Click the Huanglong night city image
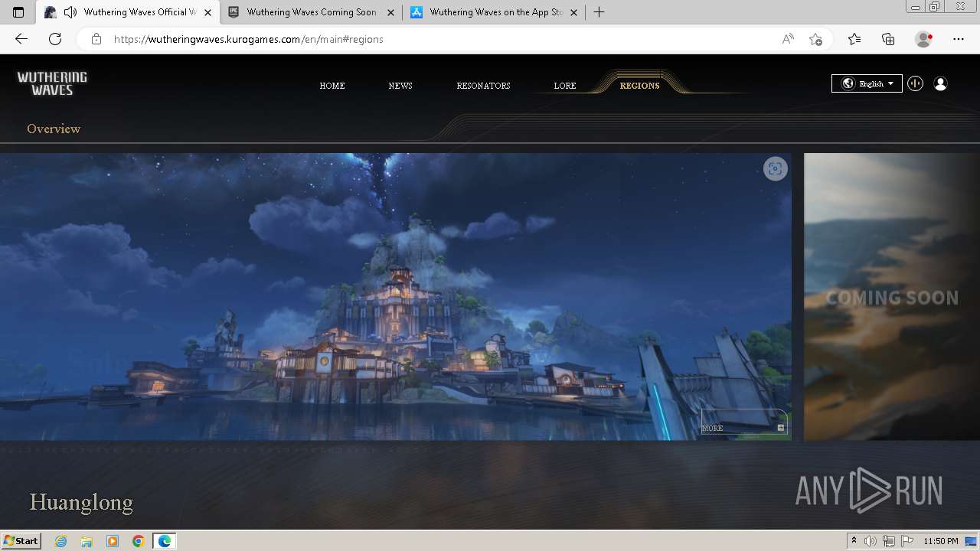980x551 pixels. pyautogui.click(x=396, y=297)
